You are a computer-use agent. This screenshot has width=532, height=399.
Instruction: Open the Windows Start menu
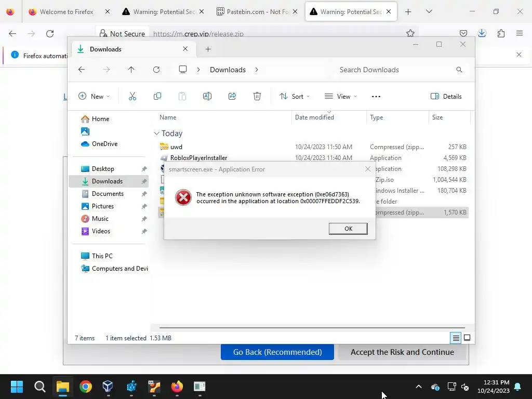click(x=17, y=387)
